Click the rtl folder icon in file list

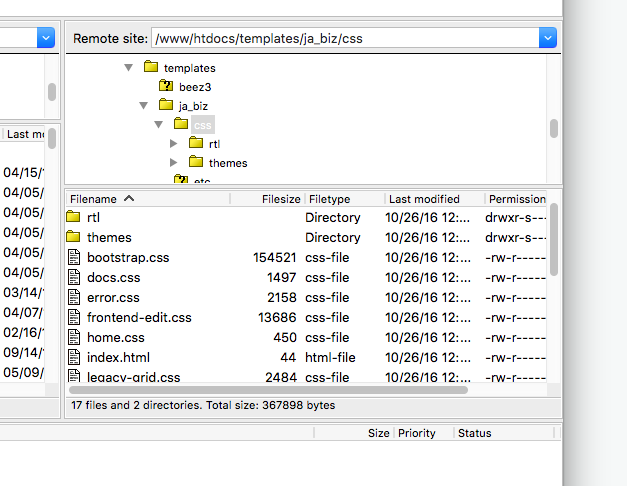pos(73,218)
